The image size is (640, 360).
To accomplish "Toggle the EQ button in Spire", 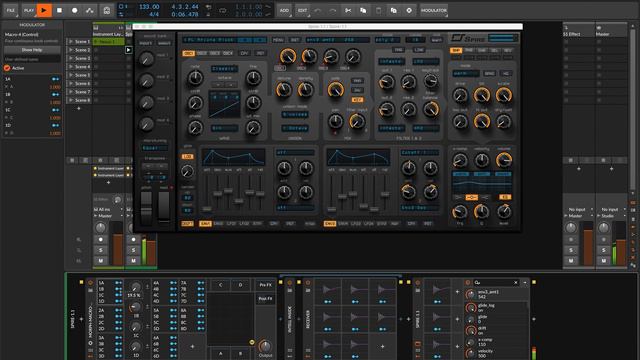I will tap(505, 197).
